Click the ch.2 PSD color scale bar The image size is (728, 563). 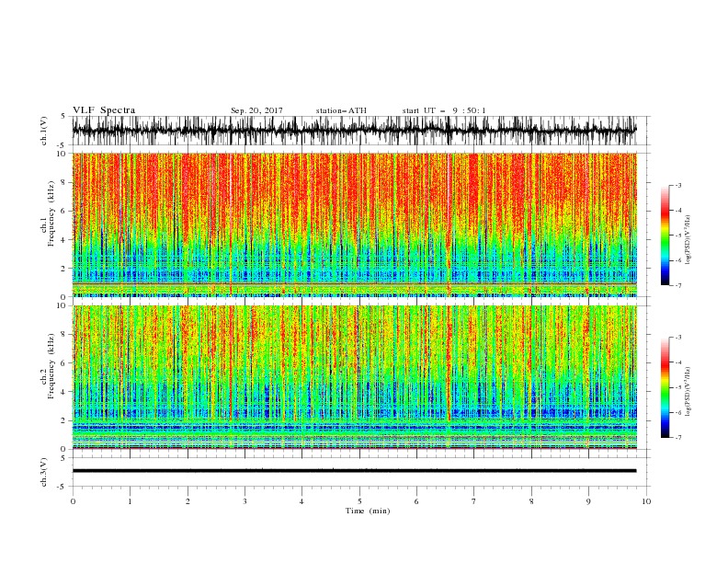(x=665, y=387)
